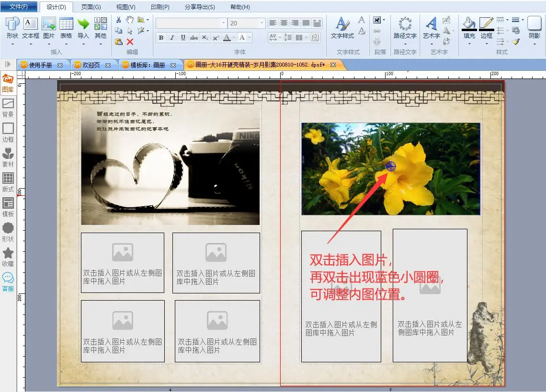Select the 版式 layout sidebar icon
Image resolution: width=546 pixels, height=392 pixels.
(8, 182)
